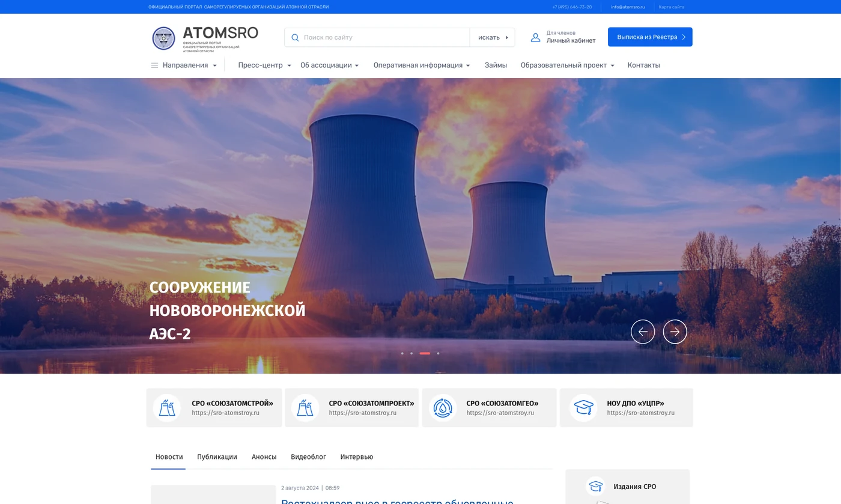Viewport: 841px width, 504px height.
Task: Jump to the first slider dot
Action: point(402,353)
